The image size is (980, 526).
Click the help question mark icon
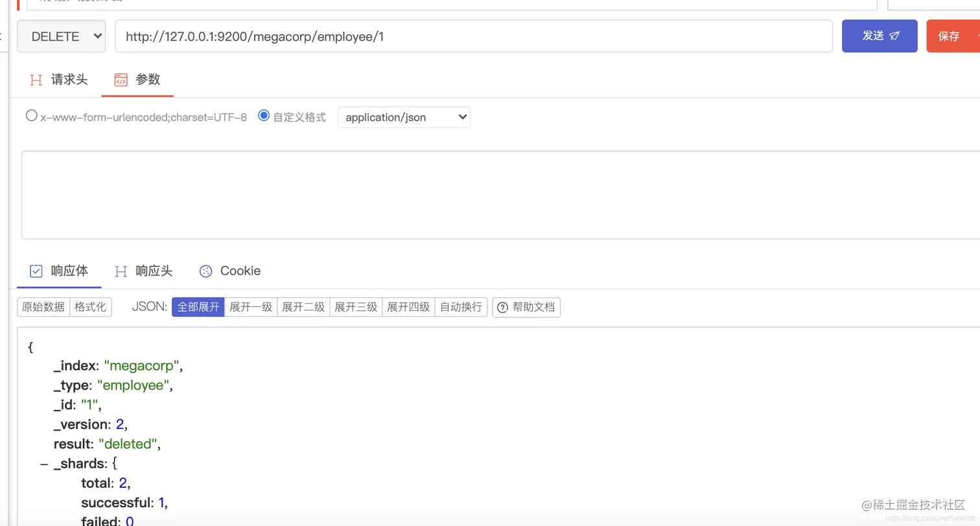pos(502,308)
